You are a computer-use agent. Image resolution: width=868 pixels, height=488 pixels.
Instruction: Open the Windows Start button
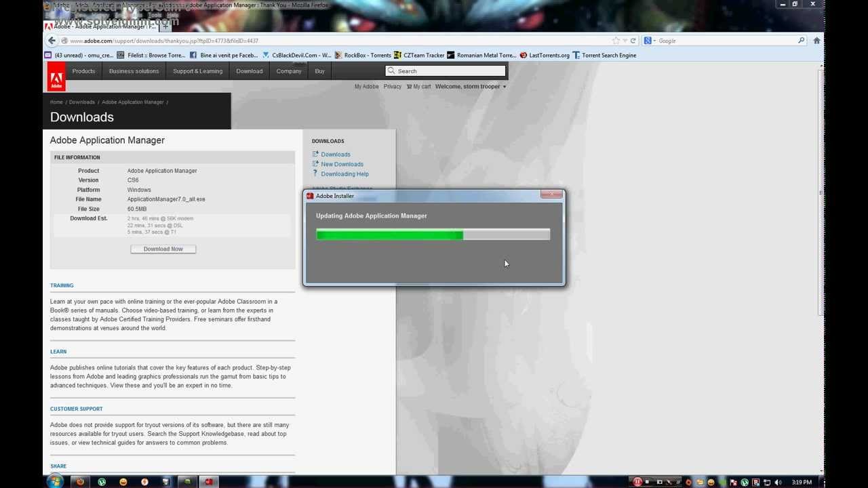point(54,481)
